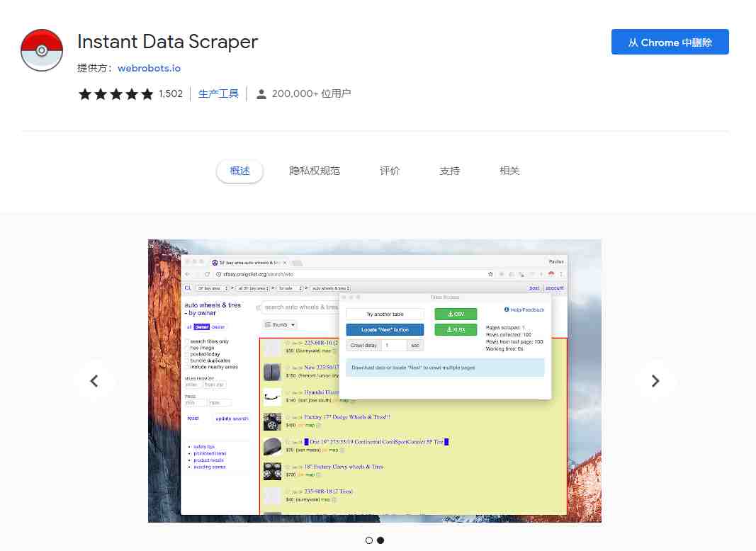Click the Instant Data Scraper Pokeball logo

coord(42,50)
